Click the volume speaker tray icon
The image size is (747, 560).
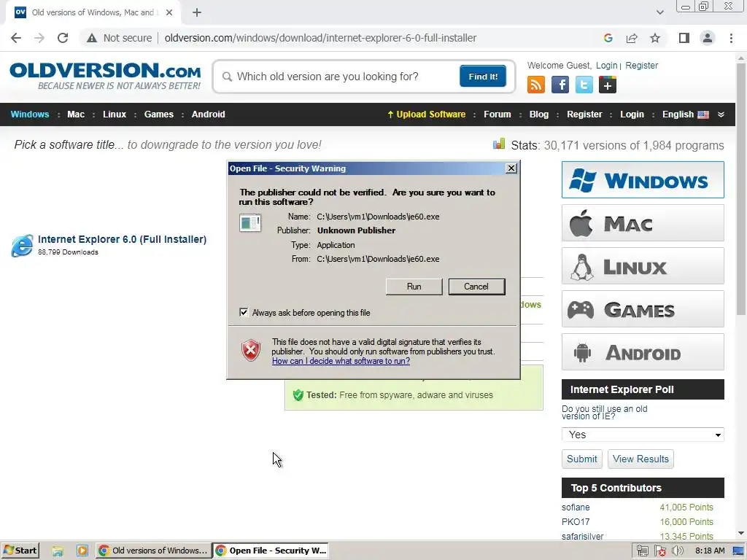(677, 551)
